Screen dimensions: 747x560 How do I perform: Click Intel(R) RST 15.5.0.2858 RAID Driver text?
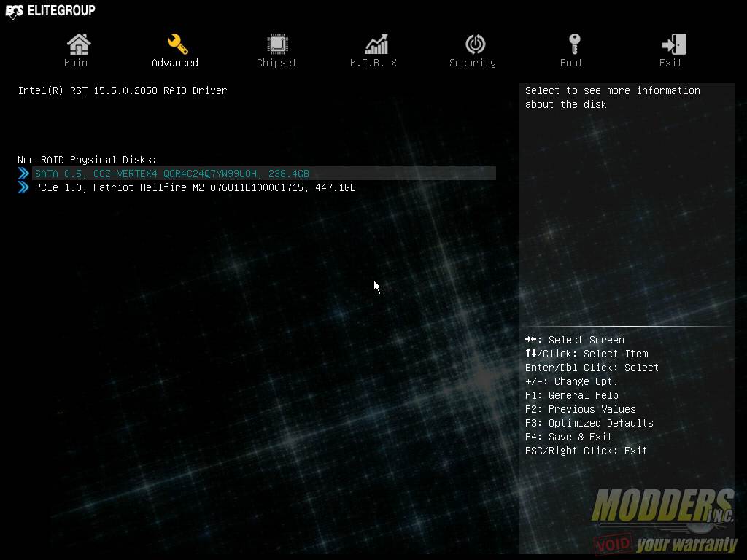pyautogui.click(x=123, y=90)
